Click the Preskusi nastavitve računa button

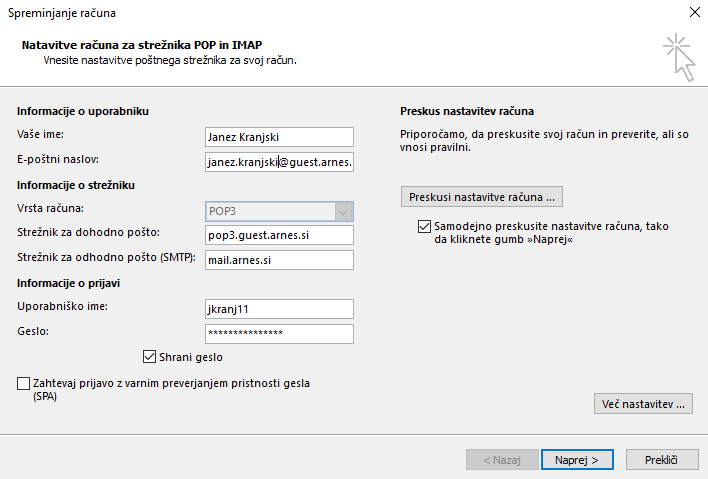coord(481,197)
